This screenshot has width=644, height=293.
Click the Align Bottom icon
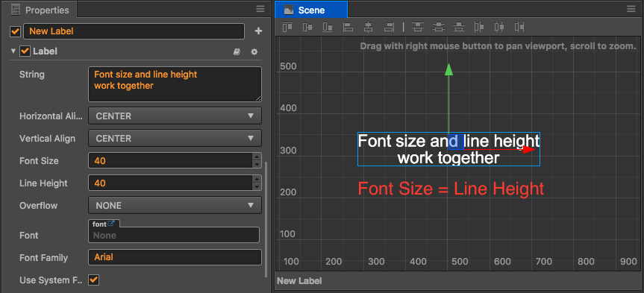pyautogui.click(x=328, y=27)
